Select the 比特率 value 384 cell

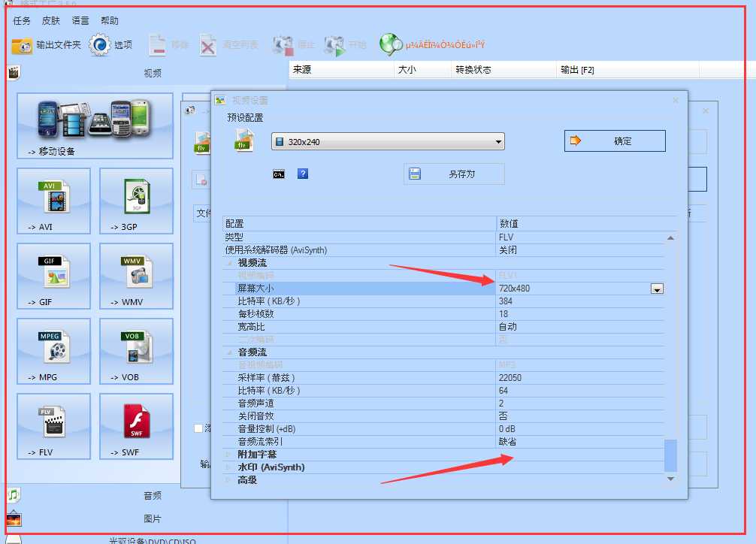(x=580, y=301)
